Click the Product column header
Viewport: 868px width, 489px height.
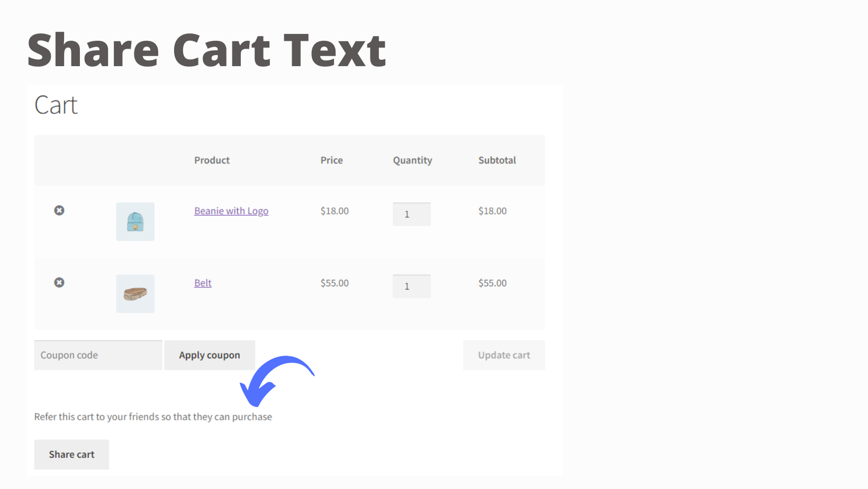pos(212,160)
